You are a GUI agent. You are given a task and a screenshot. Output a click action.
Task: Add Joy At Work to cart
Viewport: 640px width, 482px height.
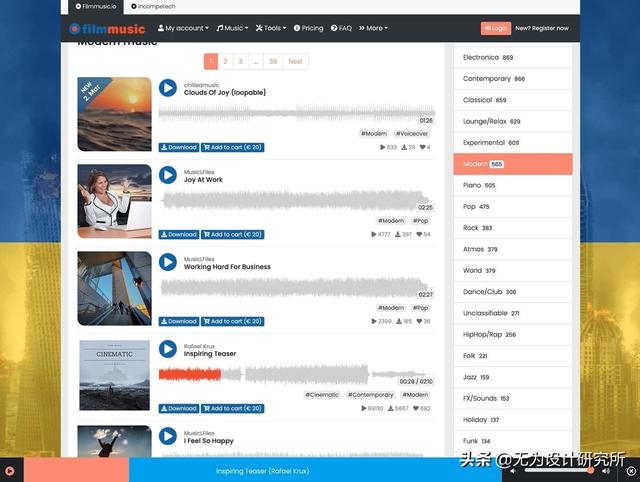coord(233,234)
